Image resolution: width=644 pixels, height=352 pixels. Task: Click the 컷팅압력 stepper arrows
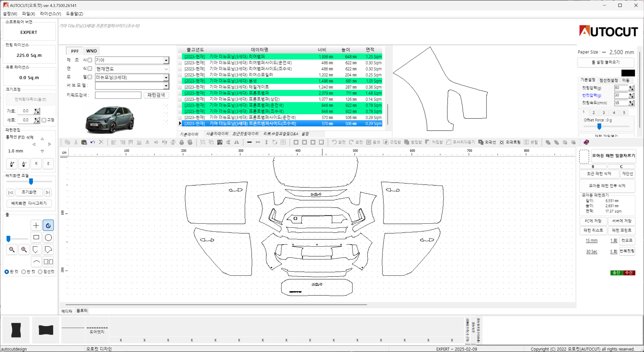pyautogui.click(x=631, y=88)
